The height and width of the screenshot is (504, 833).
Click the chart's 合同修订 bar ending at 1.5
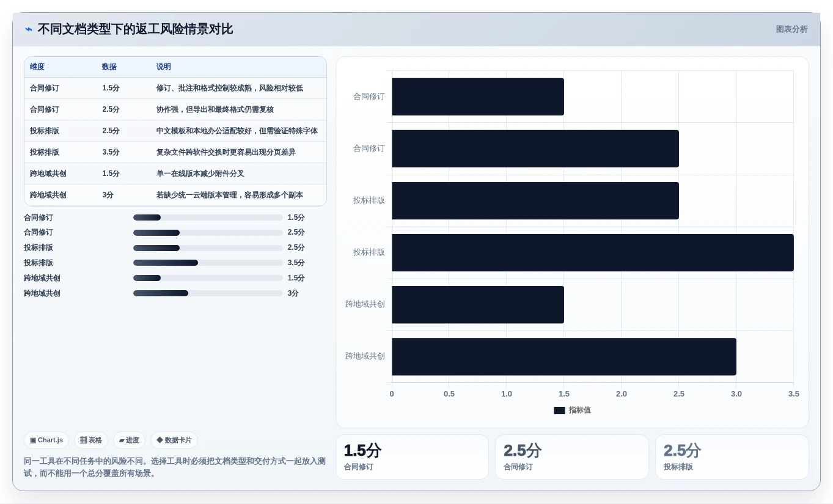pos(478,97)
